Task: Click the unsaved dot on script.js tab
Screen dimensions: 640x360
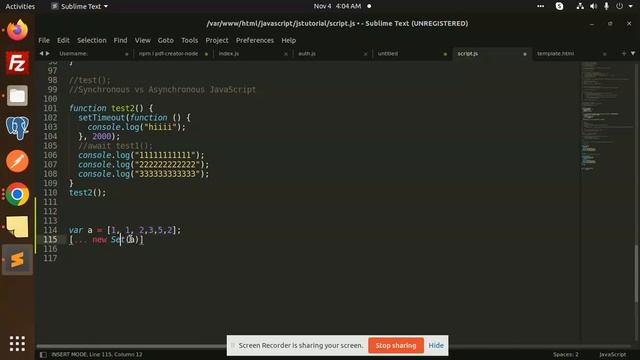Action: pos(525,54)
